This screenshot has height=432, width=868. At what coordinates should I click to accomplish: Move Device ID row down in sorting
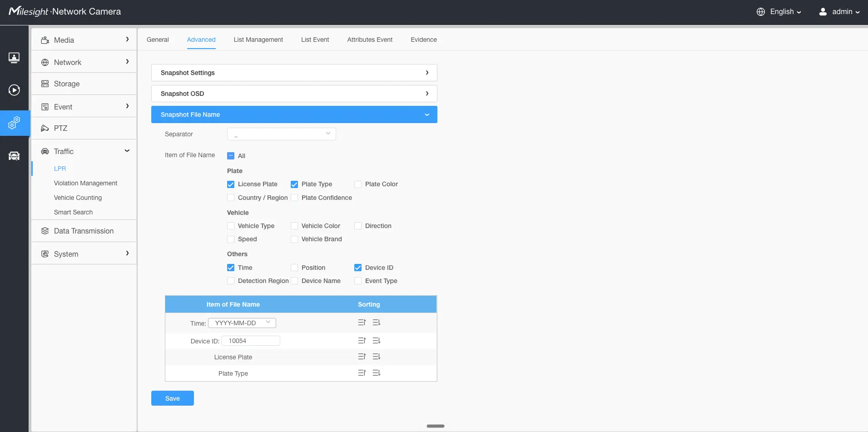coord(377,341)
